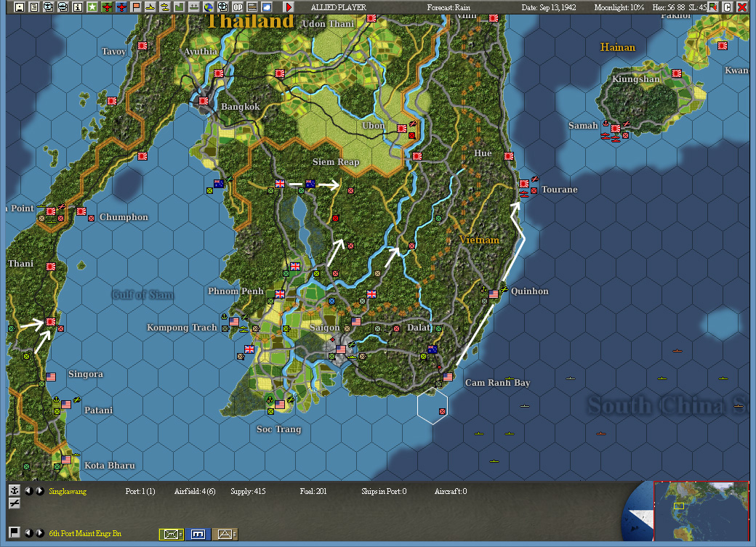The image size is (756, 547).
Task: Select the Japanese base flag at Chumphon
Action: tap(81, 211)
